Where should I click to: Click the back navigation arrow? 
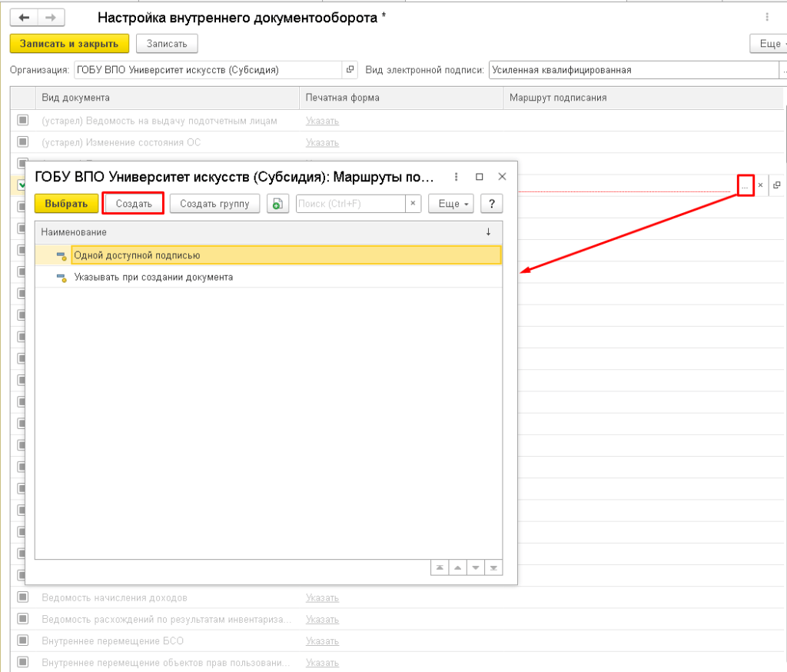click(x=25, y=17)
